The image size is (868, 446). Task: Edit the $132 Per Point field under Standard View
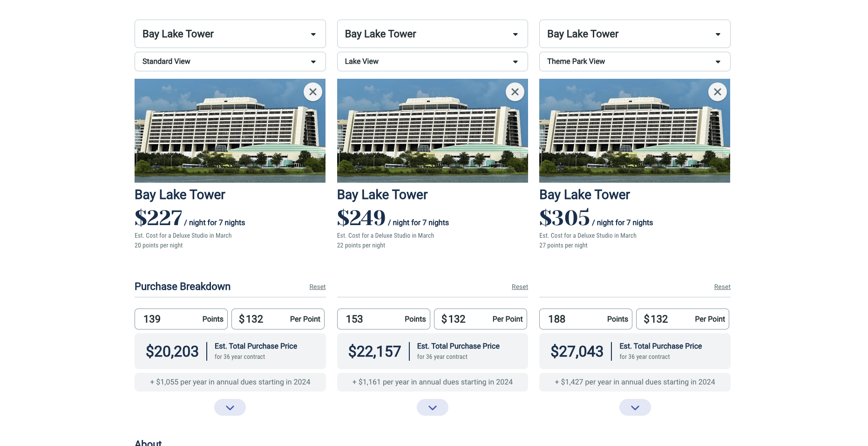point(278,319)
